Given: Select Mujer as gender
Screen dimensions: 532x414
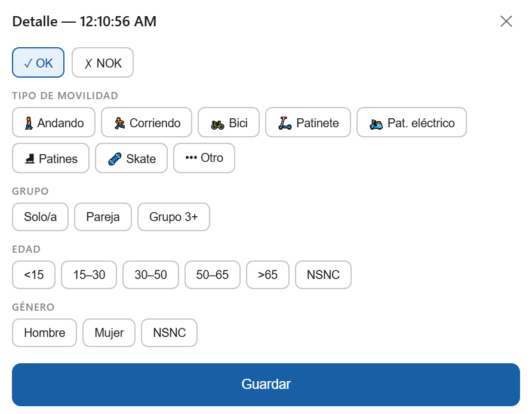Looking at the screenshot, I should tap(109, 333).
